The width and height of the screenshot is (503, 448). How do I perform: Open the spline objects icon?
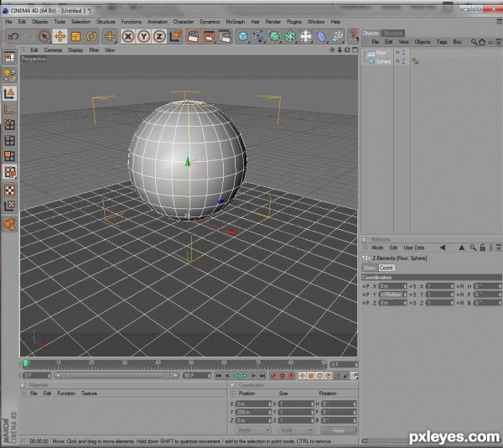tap(258, 37)
